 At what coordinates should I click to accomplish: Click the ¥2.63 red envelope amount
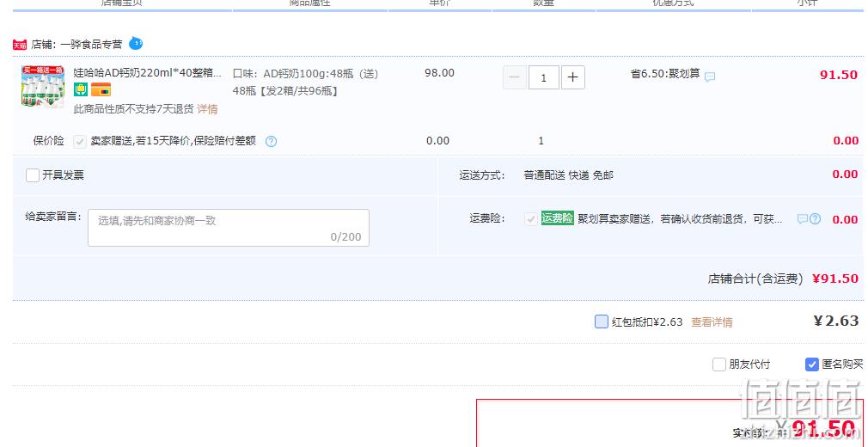[836, 321]
